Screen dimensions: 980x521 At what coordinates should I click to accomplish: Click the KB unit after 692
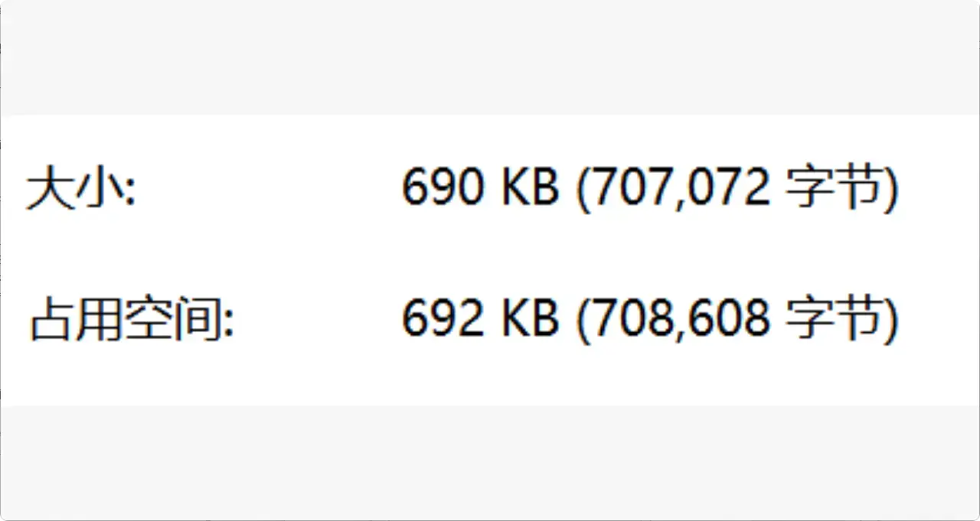pyautogui.click(x=529, y=317)
